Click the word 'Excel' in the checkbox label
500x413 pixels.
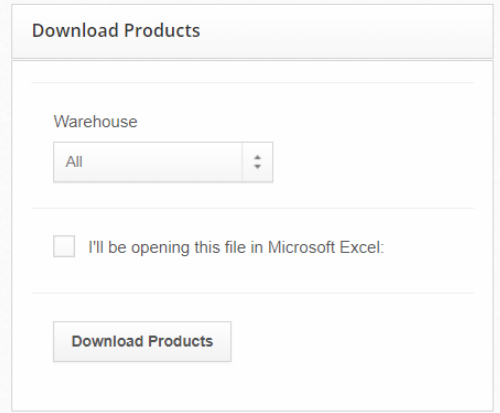362,247
